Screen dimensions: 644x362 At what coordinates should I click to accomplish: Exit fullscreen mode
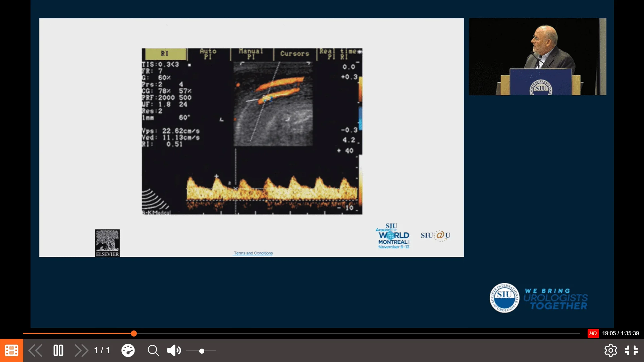point(631,351)
